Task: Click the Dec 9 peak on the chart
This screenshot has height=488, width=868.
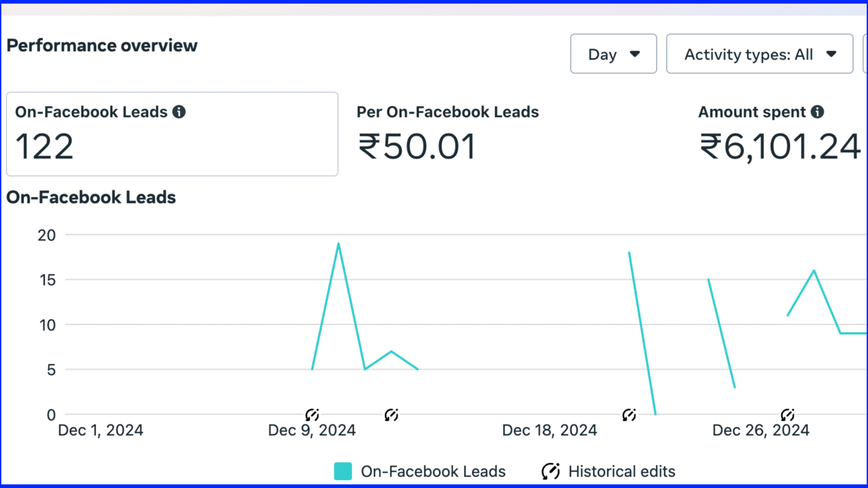Action: pos(338,244)
